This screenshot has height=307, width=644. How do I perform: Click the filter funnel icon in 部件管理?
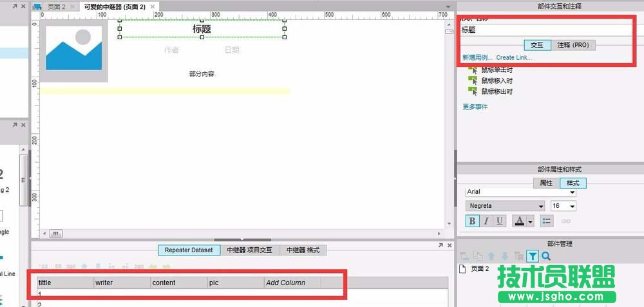[533, 256]
